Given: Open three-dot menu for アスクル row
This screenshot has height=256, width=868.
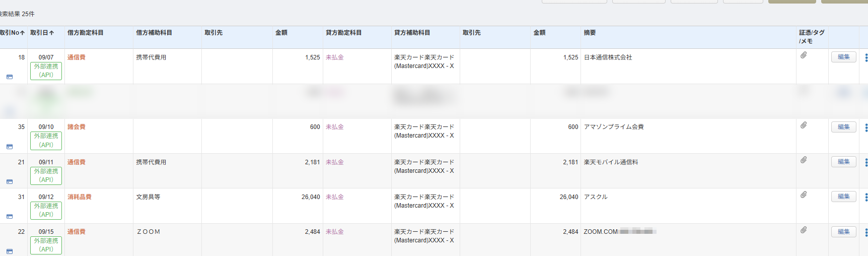Looking at the screenshot, I should pos(866,197).
